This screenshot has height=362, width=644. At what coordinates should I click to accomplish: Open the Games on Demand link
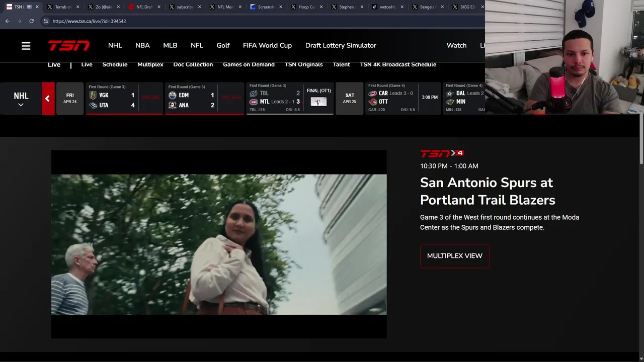pos(249,64)
